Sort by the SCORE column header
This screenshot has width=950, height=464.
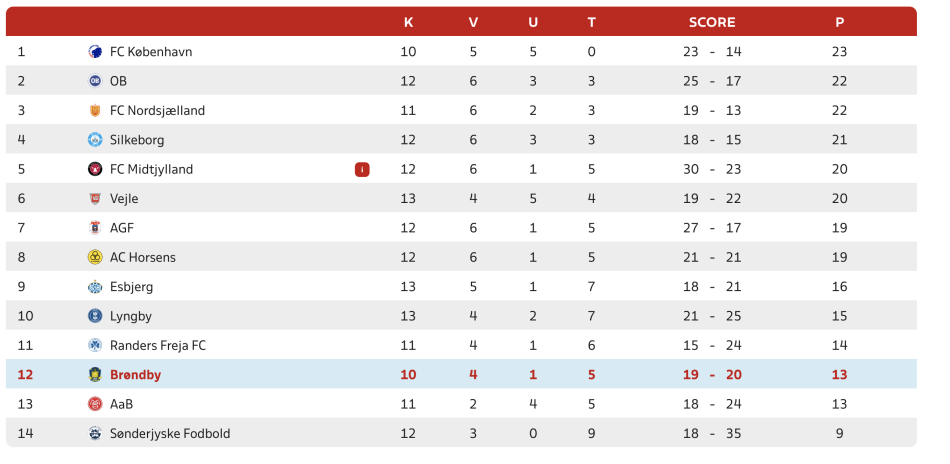click(712, 22)
